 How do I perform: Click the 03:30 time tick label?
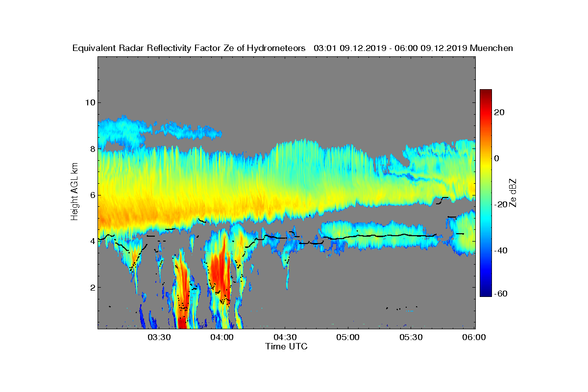[x=158, y=338]
